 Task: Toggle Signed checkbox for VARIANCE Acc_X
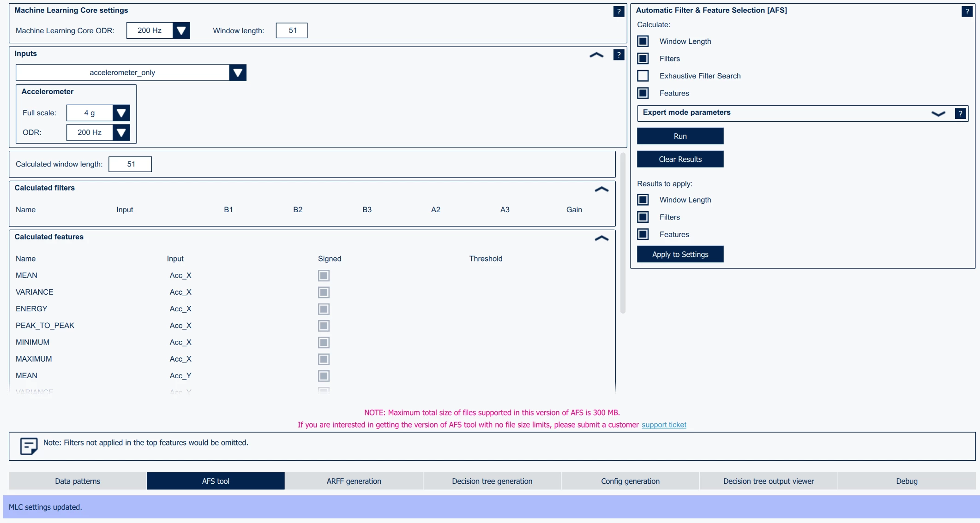click(324, 292)
